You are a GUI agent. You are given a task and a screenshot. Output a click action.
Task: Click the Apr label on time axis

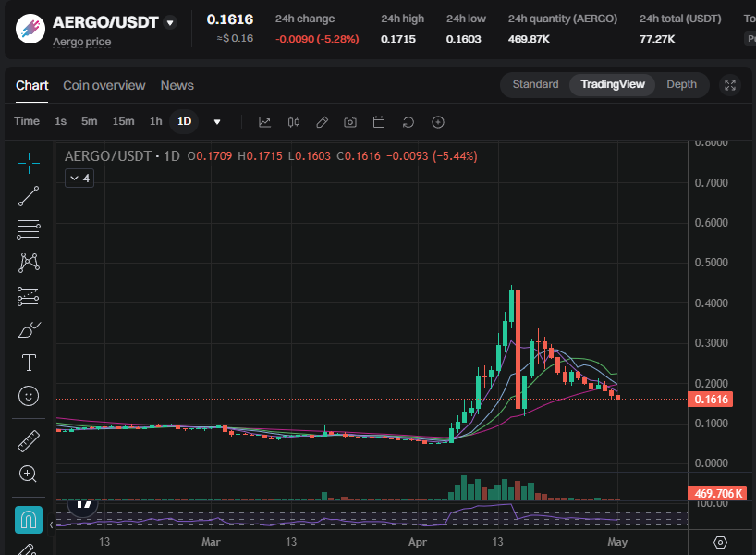[x=418, y=542]
